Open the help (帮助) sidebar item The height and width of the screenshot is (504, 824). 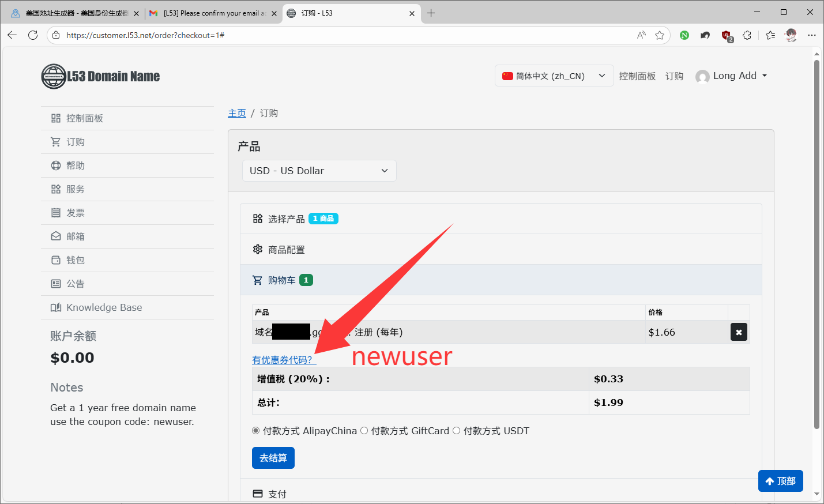tap(75, 166)
